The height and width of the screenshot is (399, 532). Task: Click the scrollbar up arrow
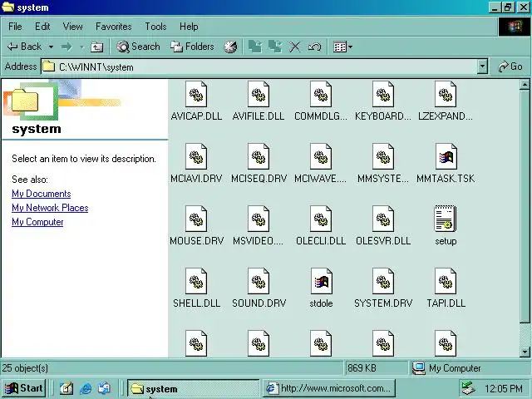(x=525, y=85)
